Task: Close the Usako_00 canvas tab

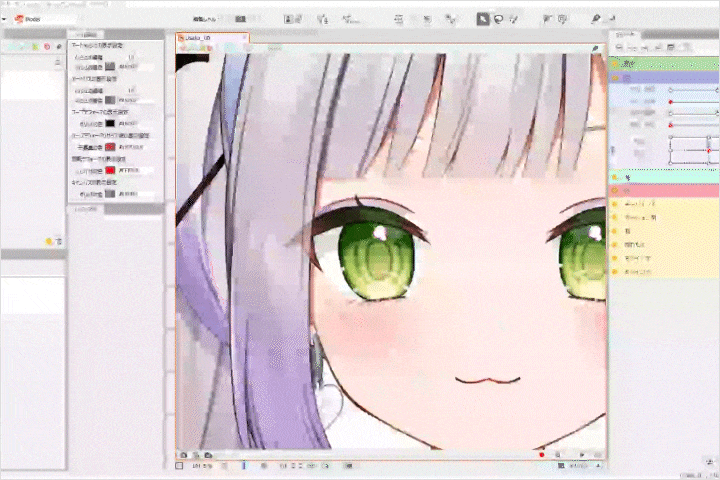Action: pyautogui.click(x=245, y=38)
